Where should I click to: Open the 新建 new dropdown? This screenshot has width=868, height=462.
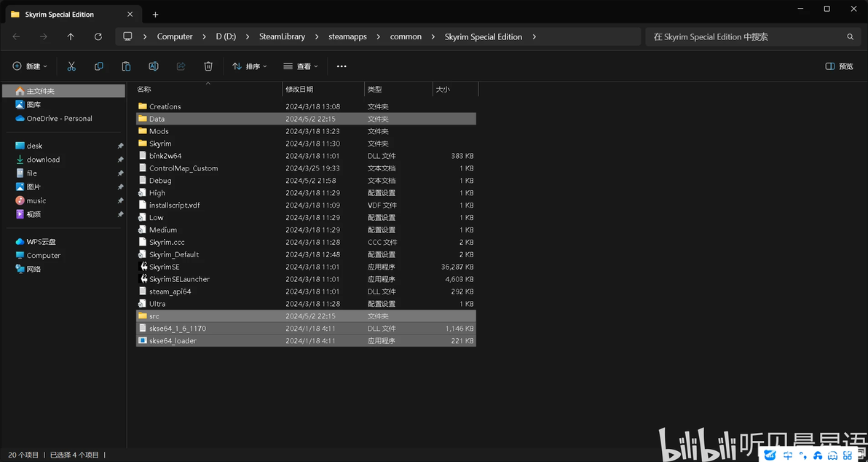pyautogui.click(x=30, y=66)
